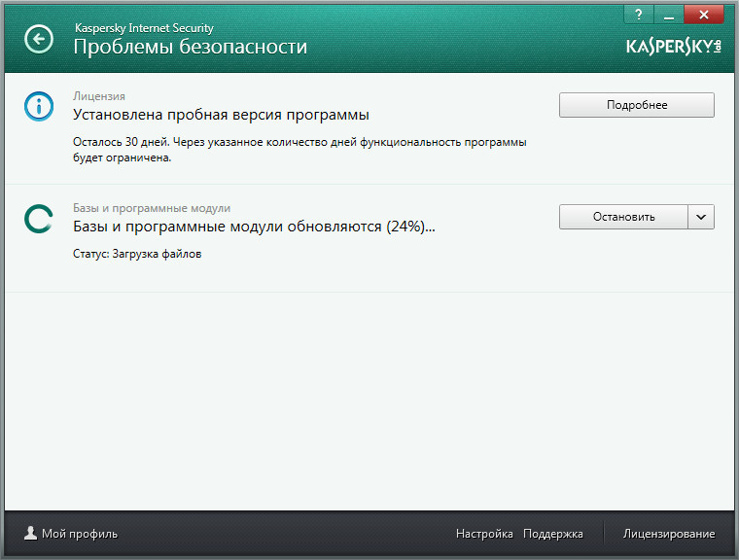Minimize the Kaspersky window
Image resolution: width=739 pixels, height=560 pixels.
[668, 14]
